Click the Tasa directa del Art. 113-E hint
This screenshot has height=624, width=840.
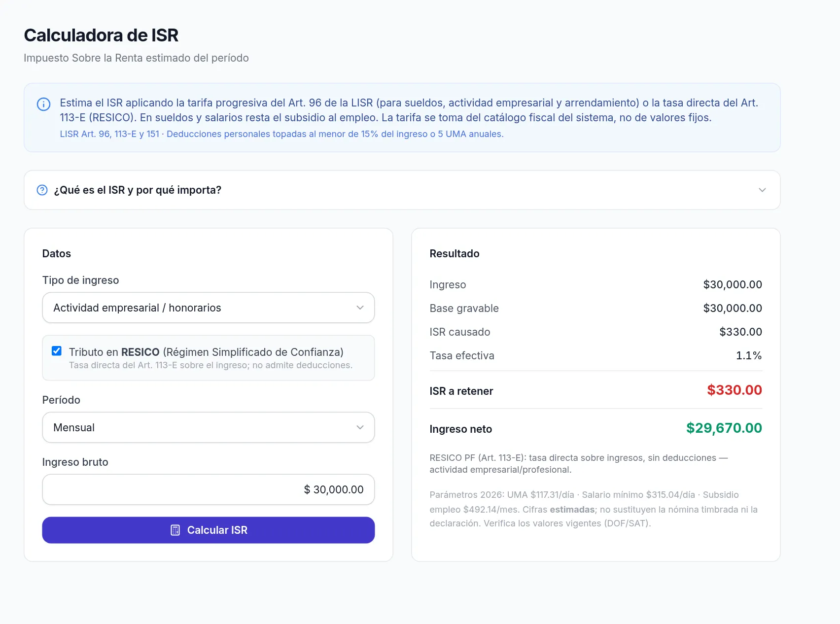click(210, 365)
